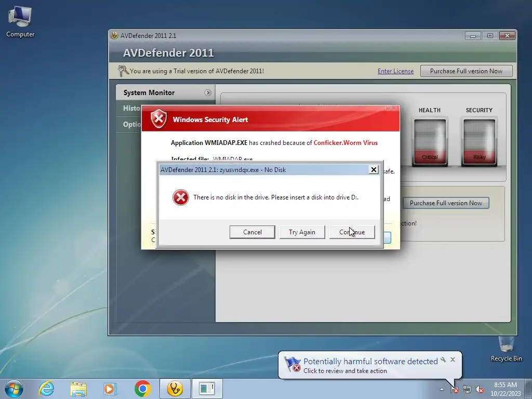This screenshot has width=532, height=399.
Task: Dismiss the harmful software notification balloon
Action: (453, 360)
